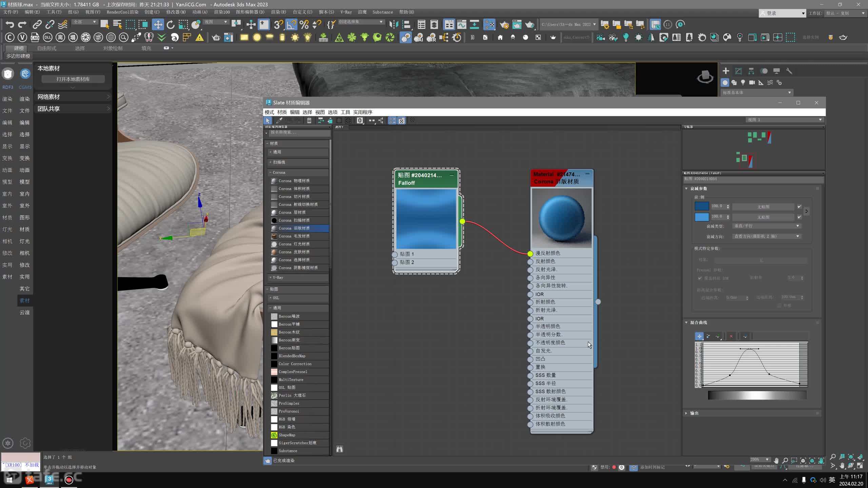
Task: Click the Undo arrow in main toolbar
Action: click(9, 24)
